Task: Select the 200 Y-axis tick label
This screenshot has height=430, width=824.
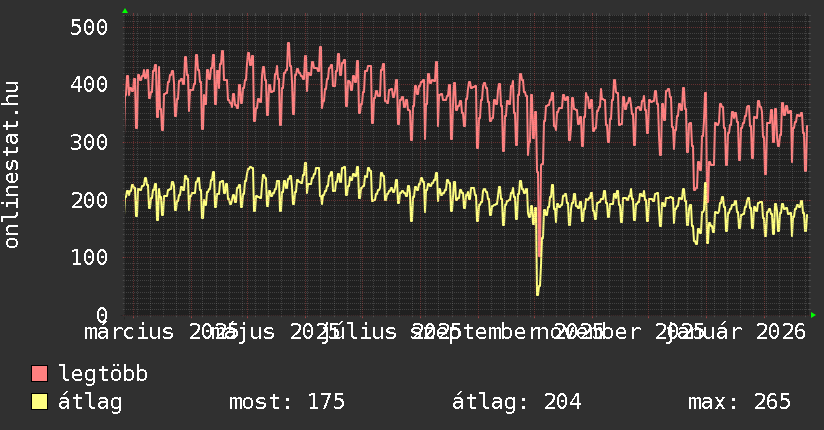Action: coord(88,199)
